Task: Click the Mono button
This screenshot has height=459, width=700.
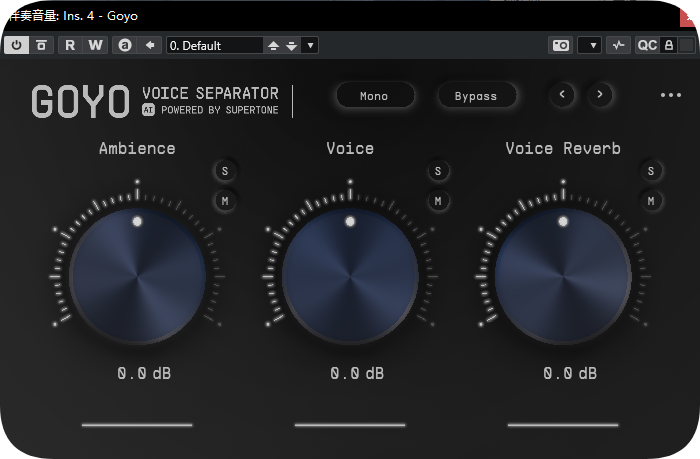Action: coord(375,96)
